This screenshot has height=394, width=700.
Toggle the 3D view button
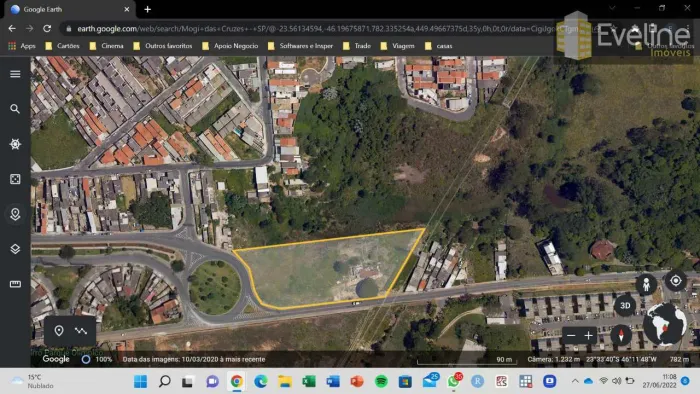pyautogui.click(x=625, y=306)
